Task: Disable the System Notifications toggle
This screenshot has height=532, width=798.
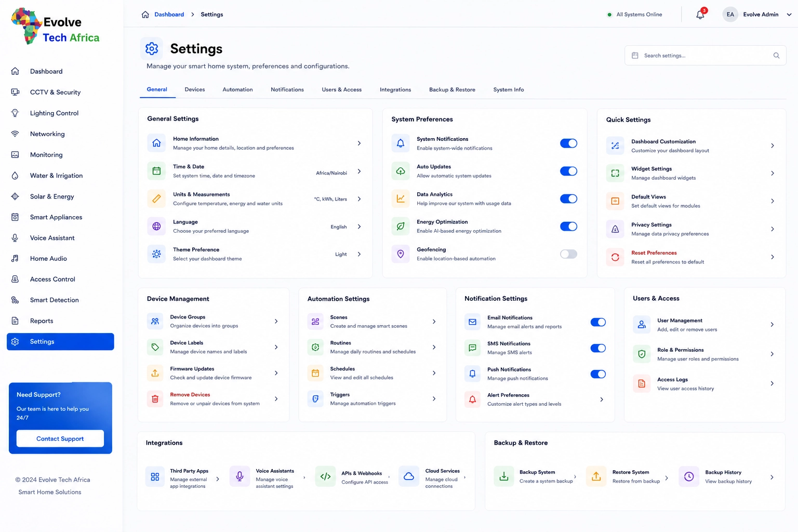Action: coord(568,143)
